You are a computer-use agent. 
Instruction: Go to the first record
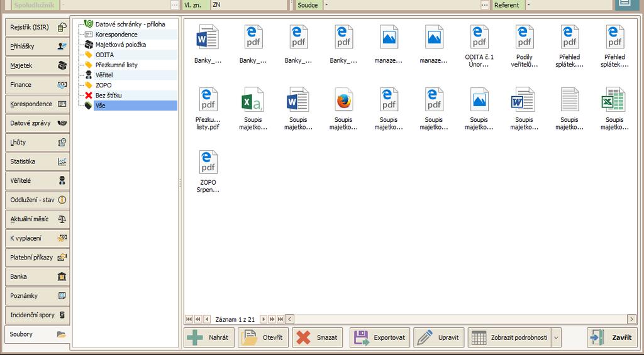point(189,319)
